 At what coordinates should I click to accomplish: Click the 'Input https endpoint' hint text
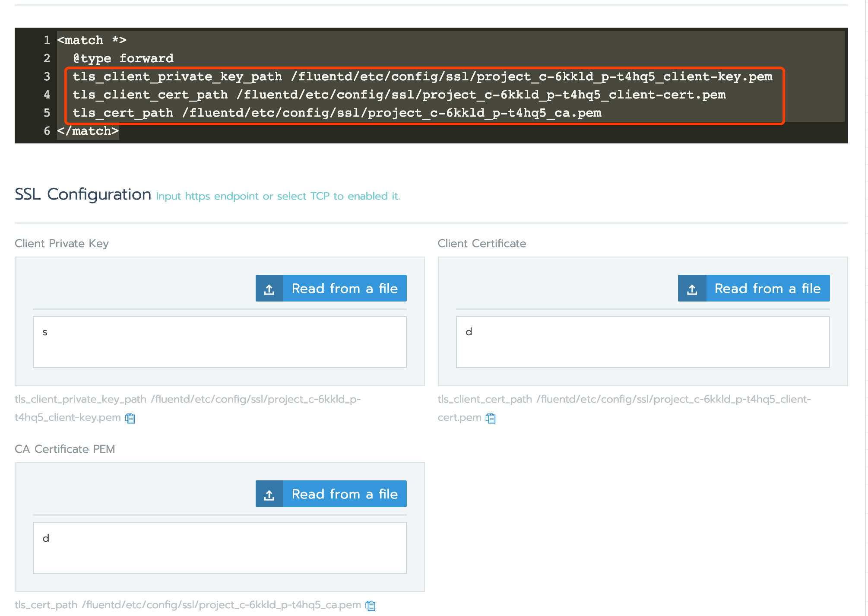[x=278, y=196]
